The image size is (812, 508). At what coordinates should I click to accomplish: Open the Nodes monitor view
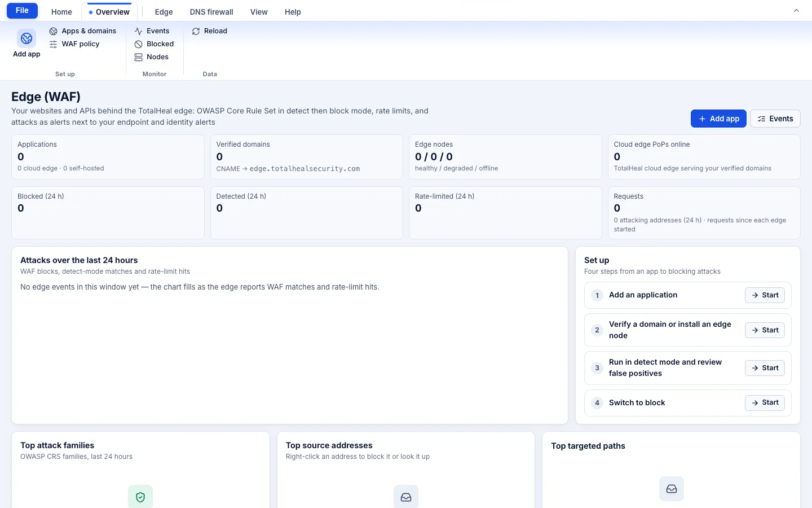152,57
